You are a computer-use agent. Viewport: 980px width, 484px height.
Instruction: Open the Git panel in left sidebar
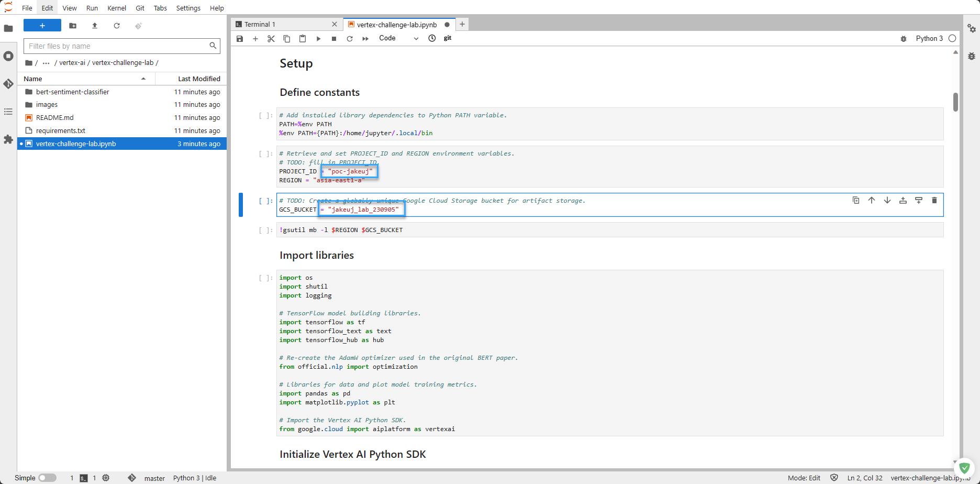tap(8, 84)
